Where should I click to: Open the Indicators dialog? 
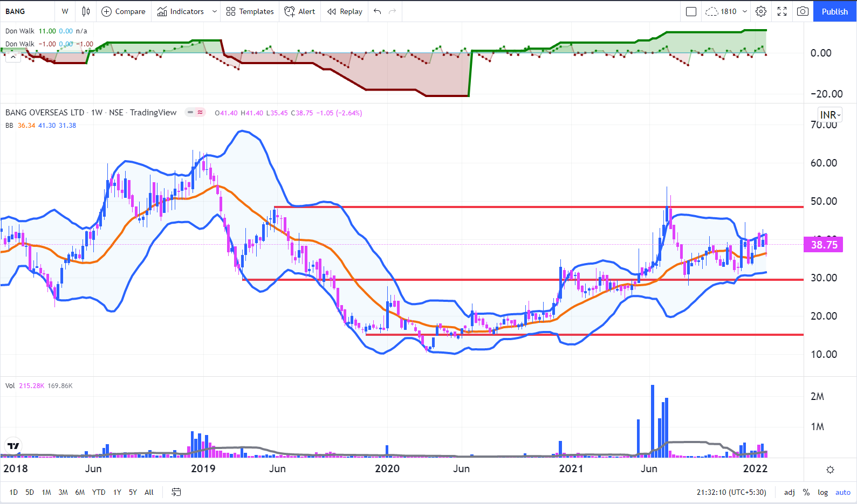pos(181,11)
